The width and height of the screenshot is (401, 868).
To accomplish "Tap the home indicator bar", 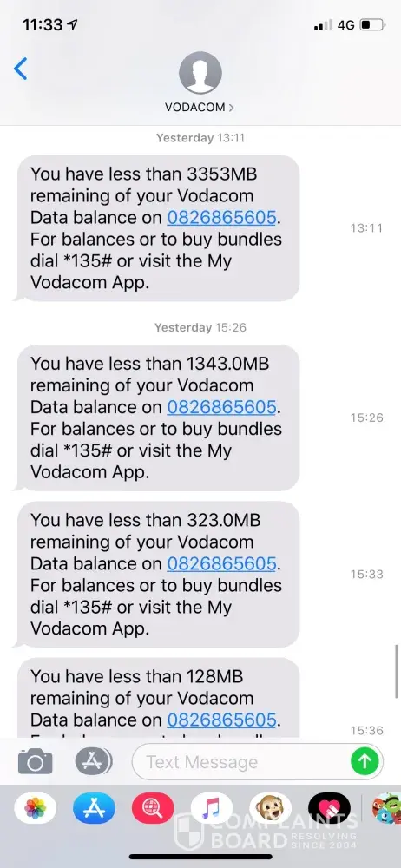I will 200,857.
